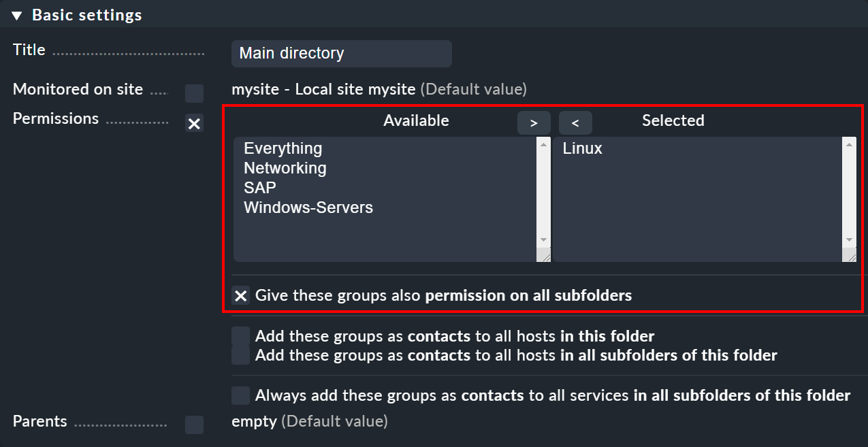Screen dimensions: 868x447
Task: Click the Selected list scroll up arrow
Action: pos(849,144)
